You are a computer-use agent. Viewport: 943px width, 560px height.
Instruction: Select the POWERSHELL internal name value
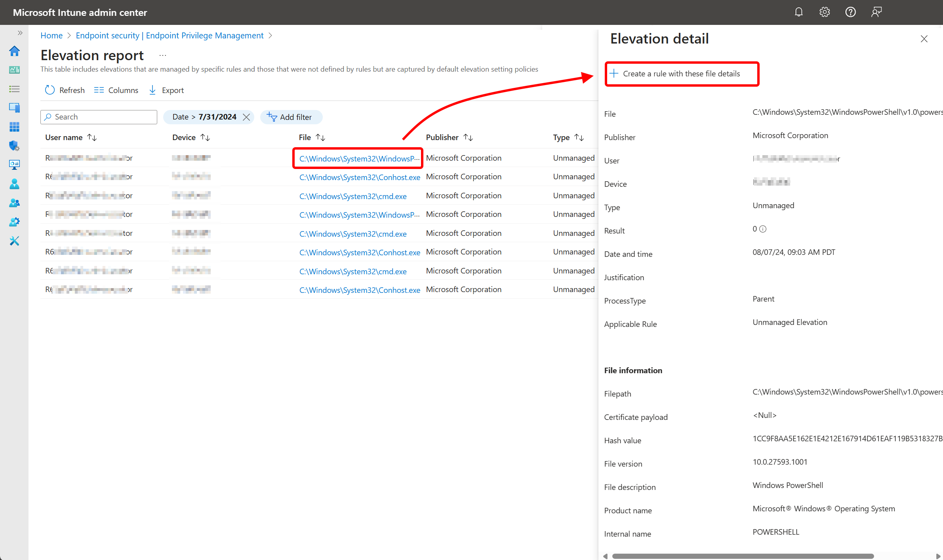(776, 532)
